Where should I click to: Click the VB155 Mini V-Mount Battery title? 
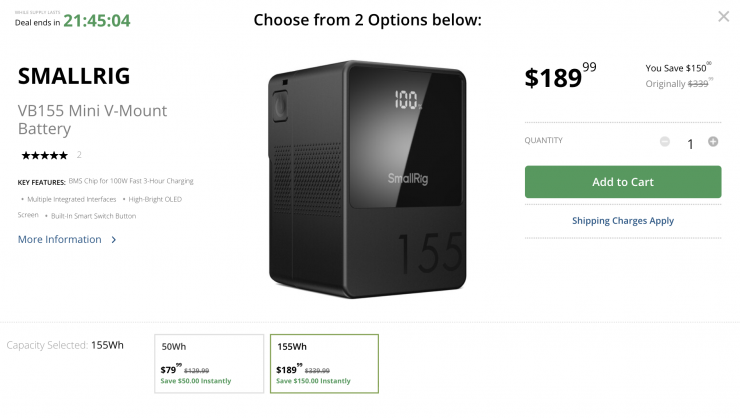tap(92, 119)
